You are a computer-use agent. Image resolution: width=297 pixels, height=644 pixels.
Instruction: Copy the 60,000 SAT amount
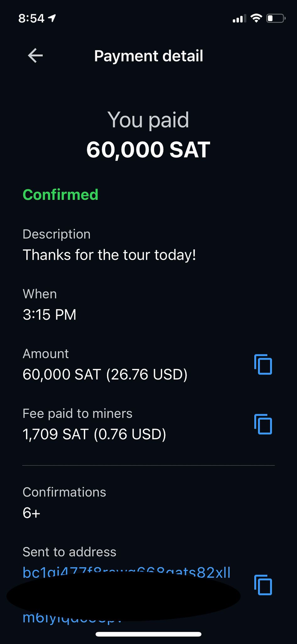(263, 364)
